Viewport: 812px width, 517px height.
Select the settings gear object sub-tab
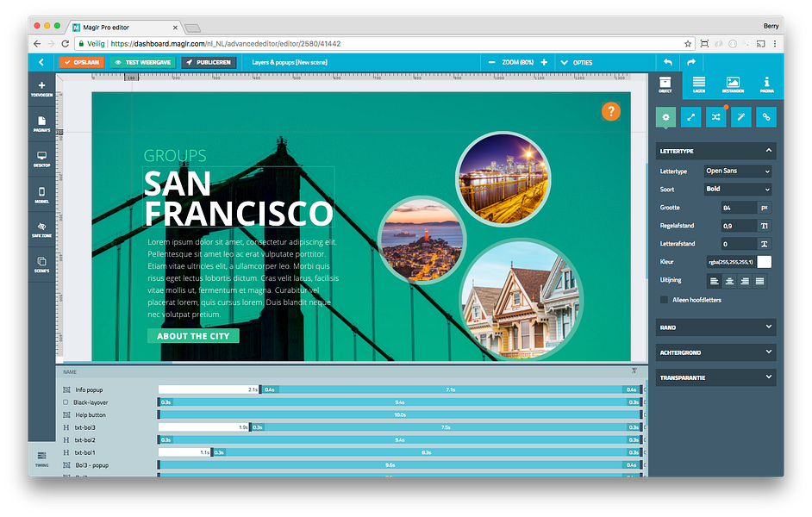665,117
